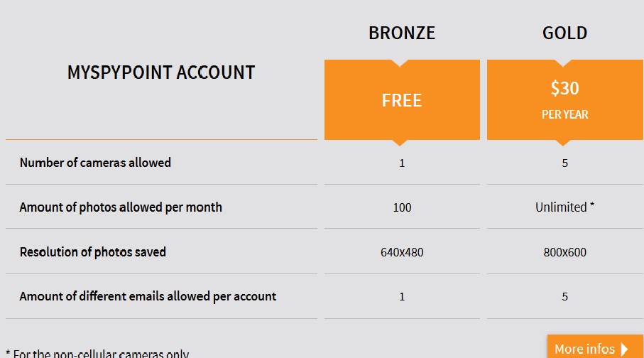The image size is (644, 358).
Task: Click the 640x480 resolution value
Action: pos(402,252)
